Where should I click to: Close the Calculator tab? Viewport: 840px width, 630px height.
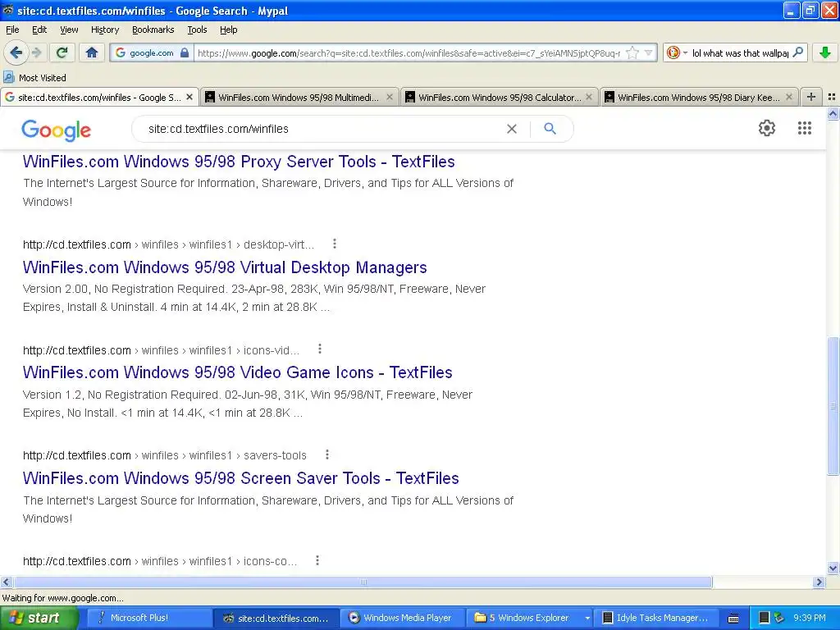pos(589,97)
